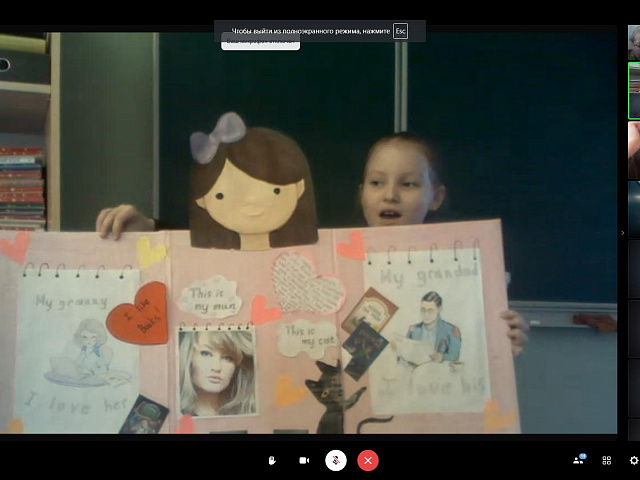The image size is (640, 480).
Task: Click the fullscreen exit hint banner text
Action: pyautogui.click(x=310, y=31)
